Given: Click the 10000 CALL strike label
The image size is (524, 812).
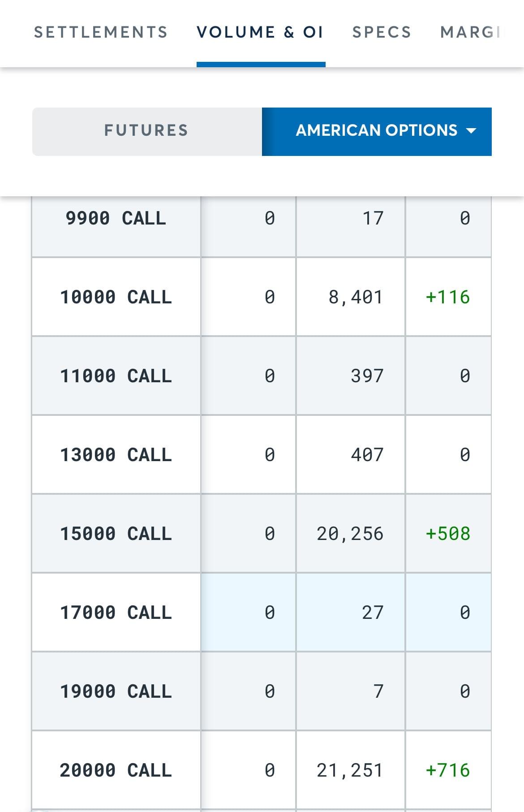Looking at the screenshot, I should [x=116, y=297].
